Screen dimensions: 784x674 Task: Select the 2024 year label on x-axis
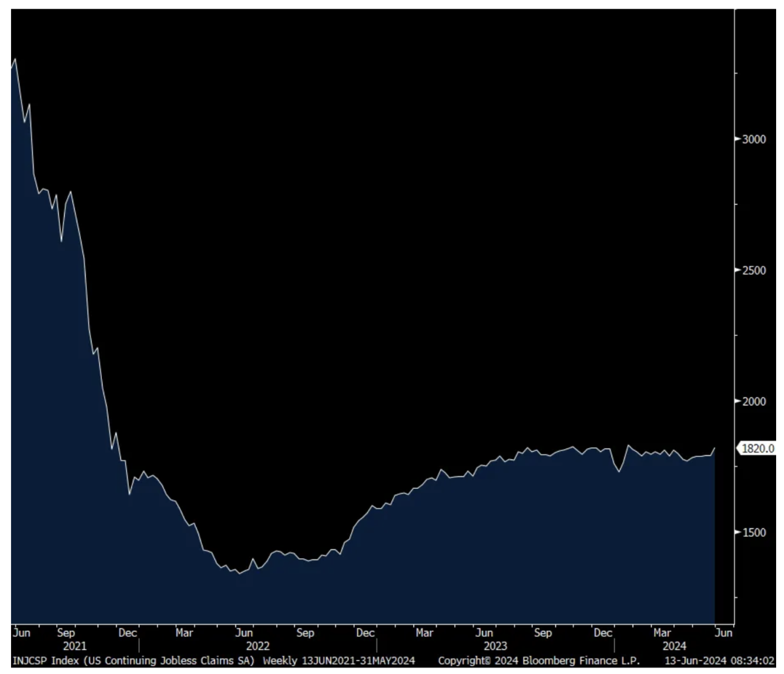(x=674, y=647)
